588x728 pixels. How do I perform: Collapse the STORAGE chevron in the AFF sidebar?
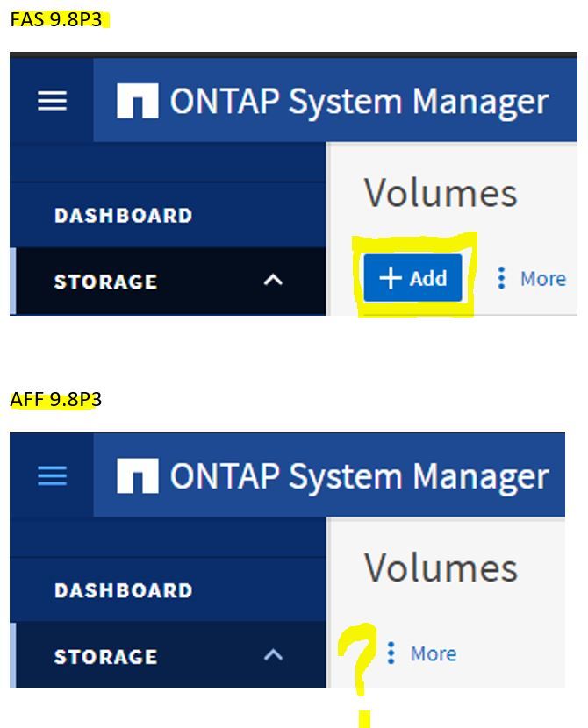(x=274, y=655)
